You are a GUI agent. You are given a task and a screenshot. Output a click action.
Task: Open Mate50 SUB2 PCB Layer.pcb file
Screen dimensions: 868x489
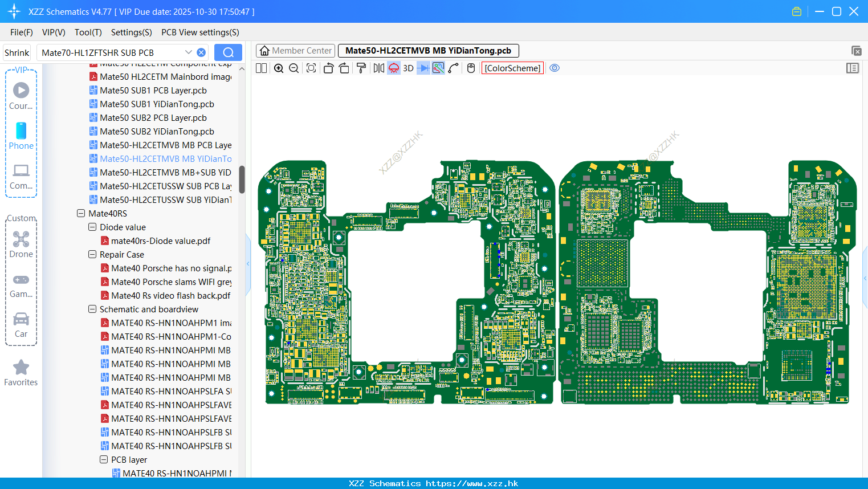(153, 118)
